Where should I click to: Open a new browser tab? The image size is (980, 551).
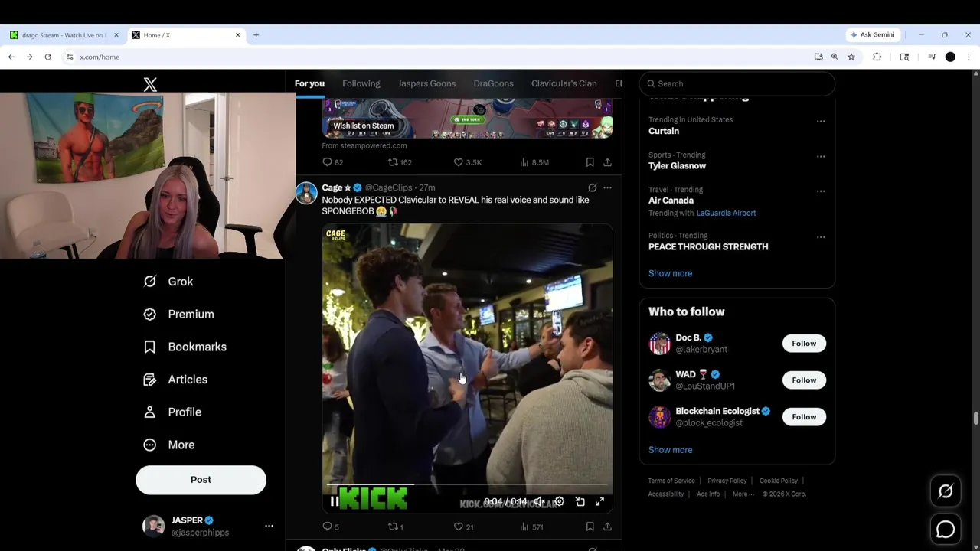coord(256,35)
